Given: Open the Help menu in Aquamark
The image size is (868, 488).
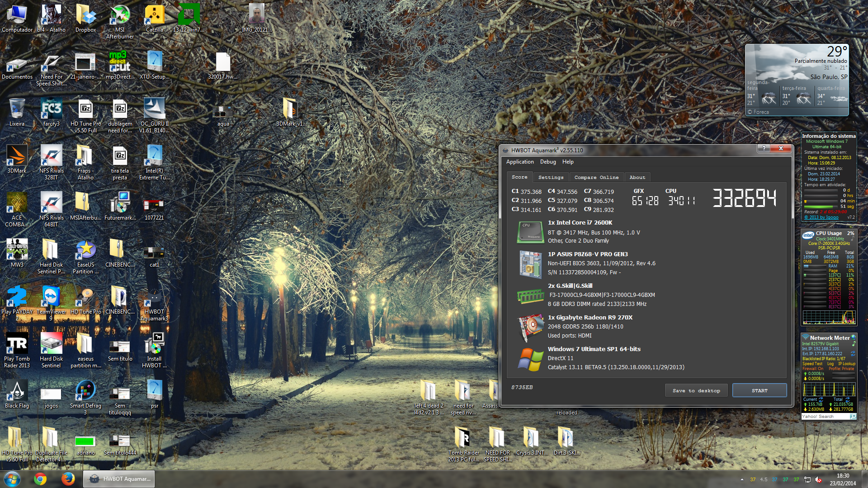Looking at the screenshot, I should click(x=568, y=162).
